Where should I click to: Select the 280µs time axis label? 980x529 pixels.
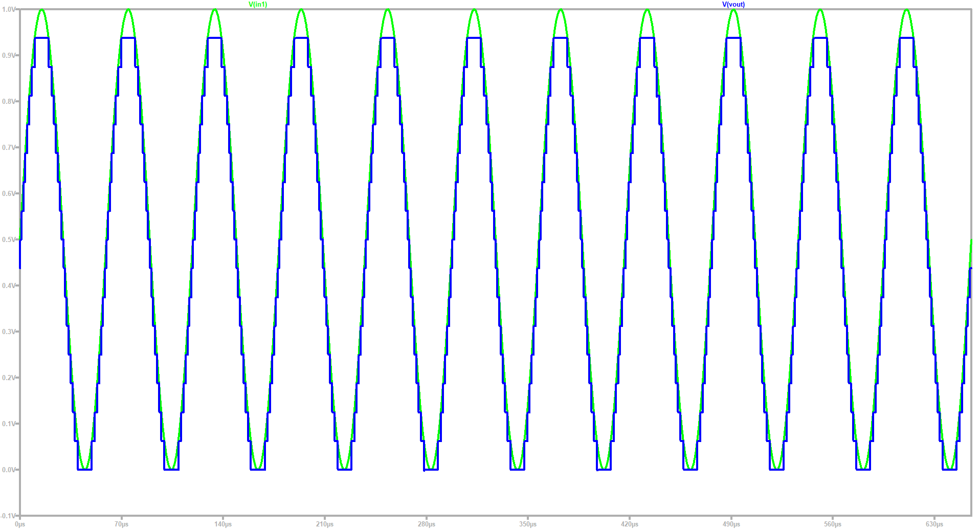(x=427, y=524)
